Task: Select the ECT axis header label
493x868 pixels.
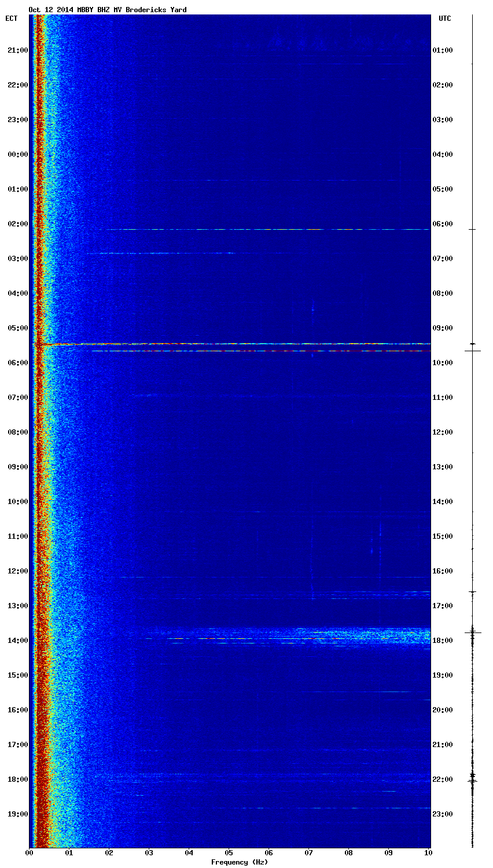Action: (x=12, y=19)
